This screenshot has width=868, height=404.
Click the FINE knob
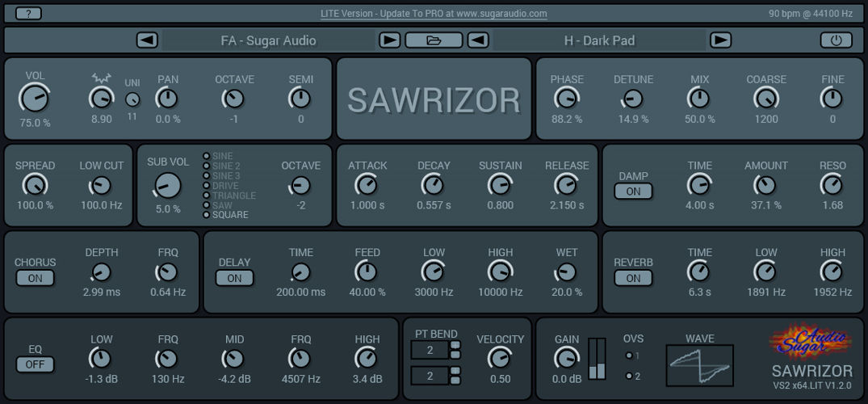[x=832, y=99]
